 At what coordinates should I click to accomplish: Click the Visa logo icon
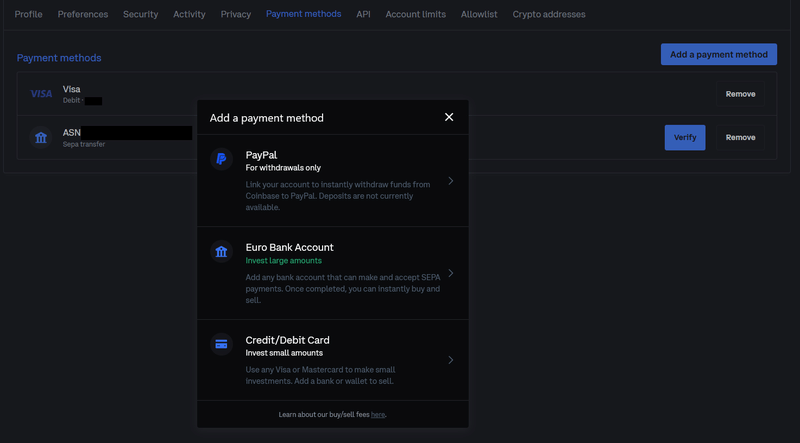pos(41,94)
